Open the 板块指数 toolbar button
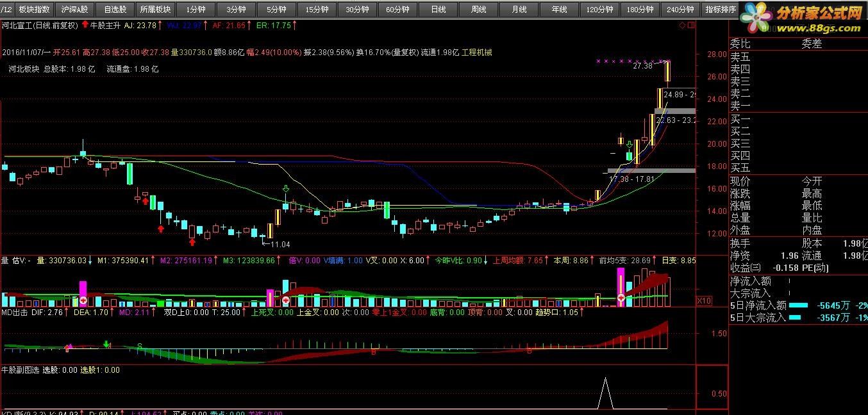868x415 pixels. pyautogui.click(x=34, y=10)
